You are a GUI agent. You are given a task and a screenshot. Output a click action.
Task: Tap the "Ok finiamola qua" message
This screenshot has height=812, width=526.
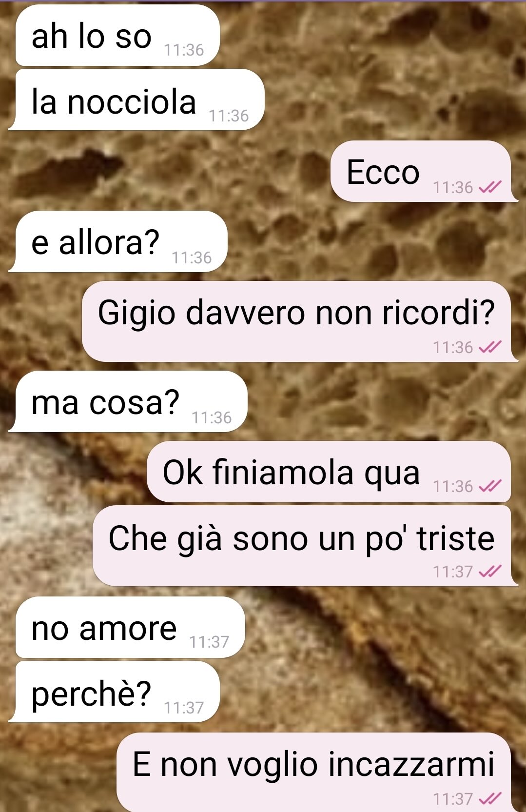[x=329, y=472]
